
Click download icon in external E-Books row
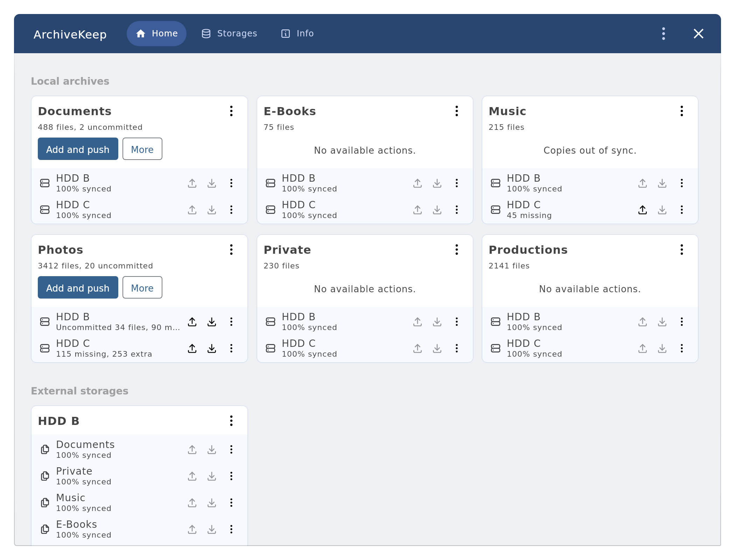tap(212, 529)
